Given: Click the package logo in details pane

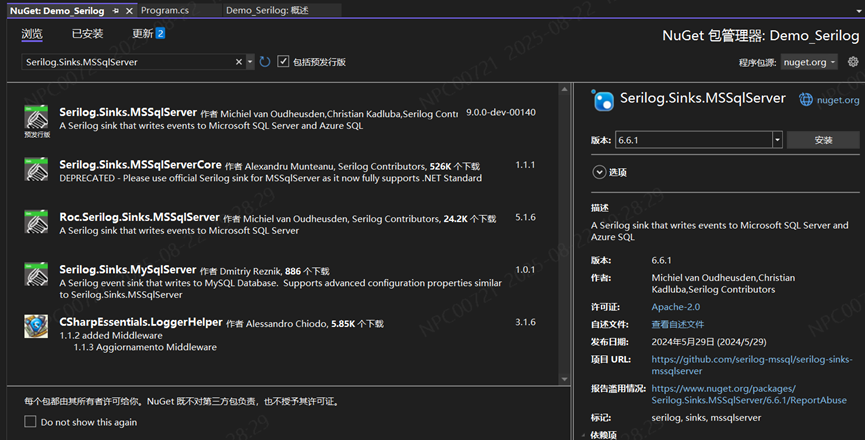Looking at the screenshot, I should coord(602,100).
